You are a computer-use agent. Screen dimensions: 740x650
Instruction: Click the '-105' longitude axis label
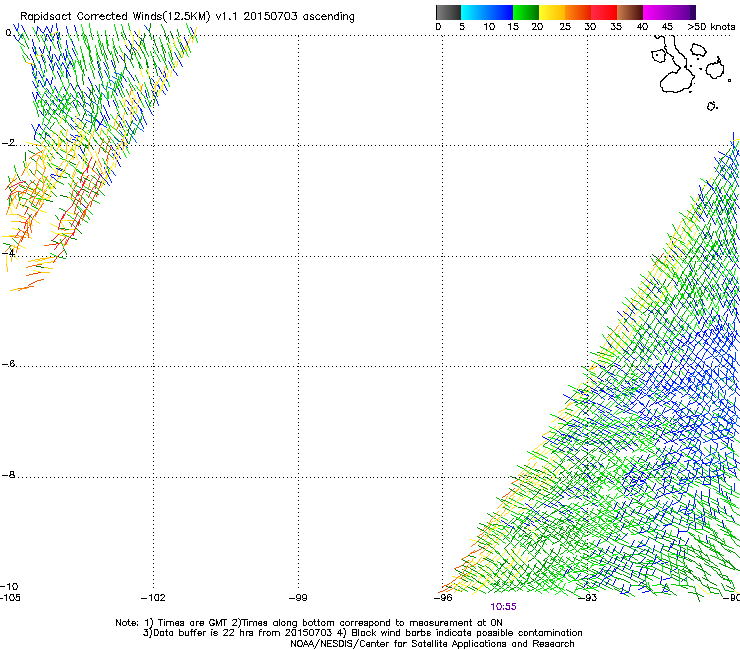(x=10, y=598)
